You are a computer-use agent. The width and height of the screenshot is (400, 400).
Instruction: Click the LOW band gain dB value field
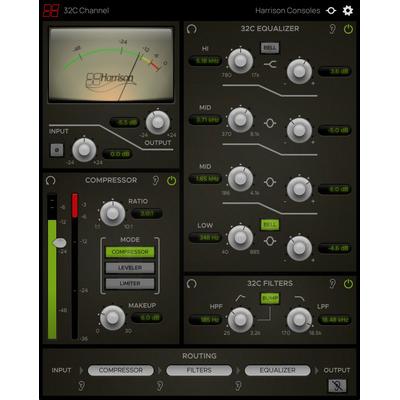[x=335, y=248]
